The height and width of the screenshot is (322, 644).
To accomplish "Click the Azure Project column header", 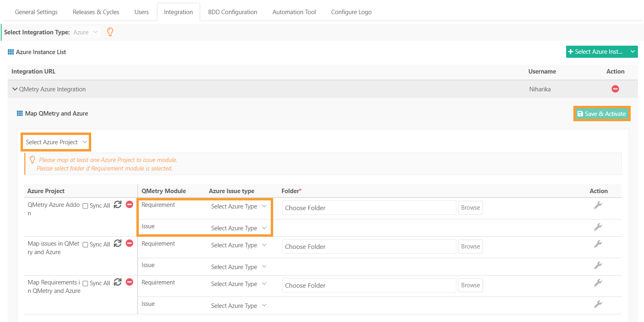I will pos(46,191).
